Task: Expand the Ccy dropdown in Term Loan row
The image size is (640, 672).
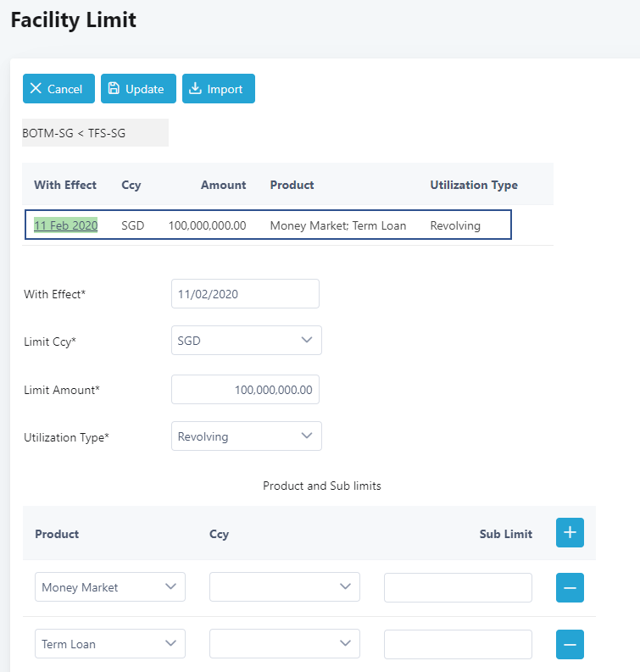Action: tap(284, 644)
